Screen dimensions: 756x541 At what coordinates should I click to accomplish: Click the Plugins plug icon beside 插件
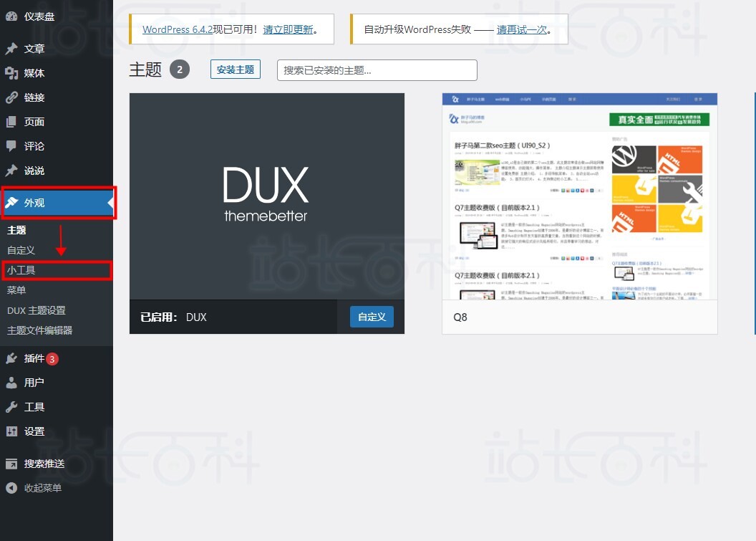coord(11,358)
